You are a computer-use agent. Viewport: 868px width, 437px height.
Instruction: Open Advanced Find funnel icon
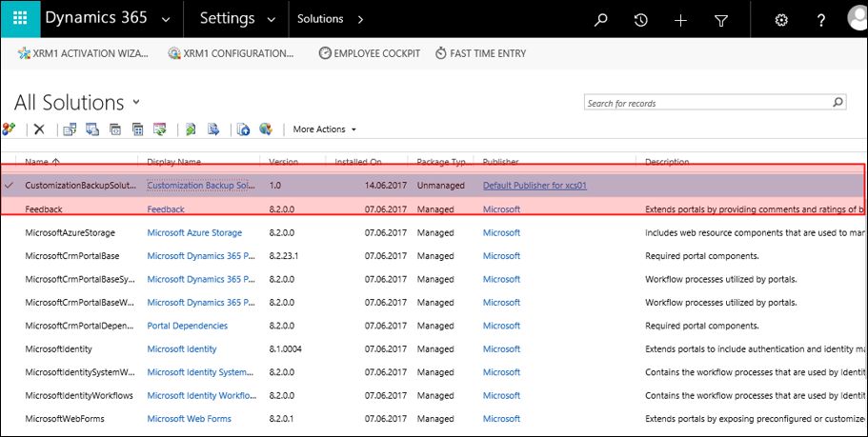pos(720,20)
